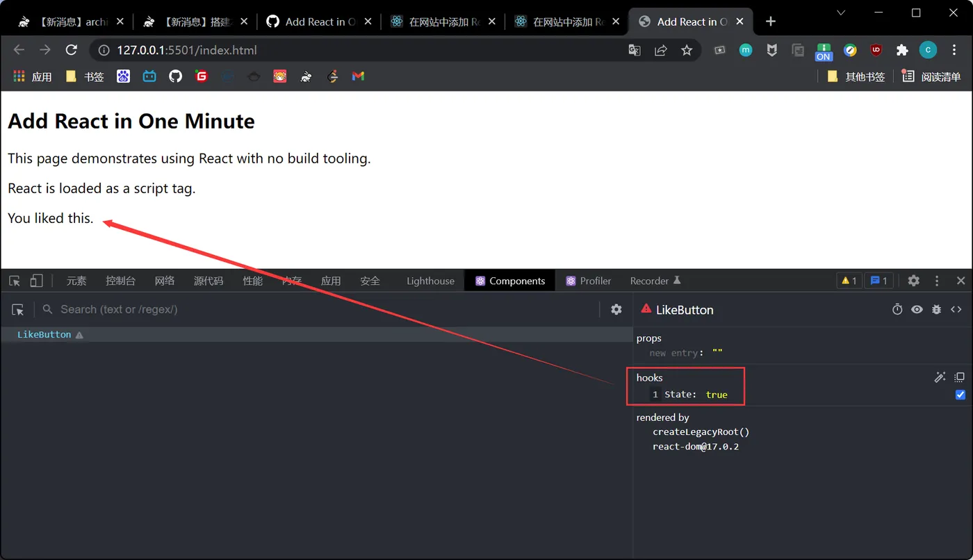Go back with the browser back arrow

click(19, 50)
